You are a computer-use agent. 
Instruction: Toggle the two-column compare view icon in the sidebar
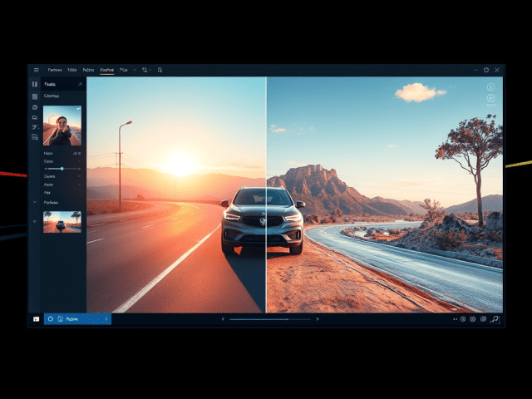pos(34,84)
